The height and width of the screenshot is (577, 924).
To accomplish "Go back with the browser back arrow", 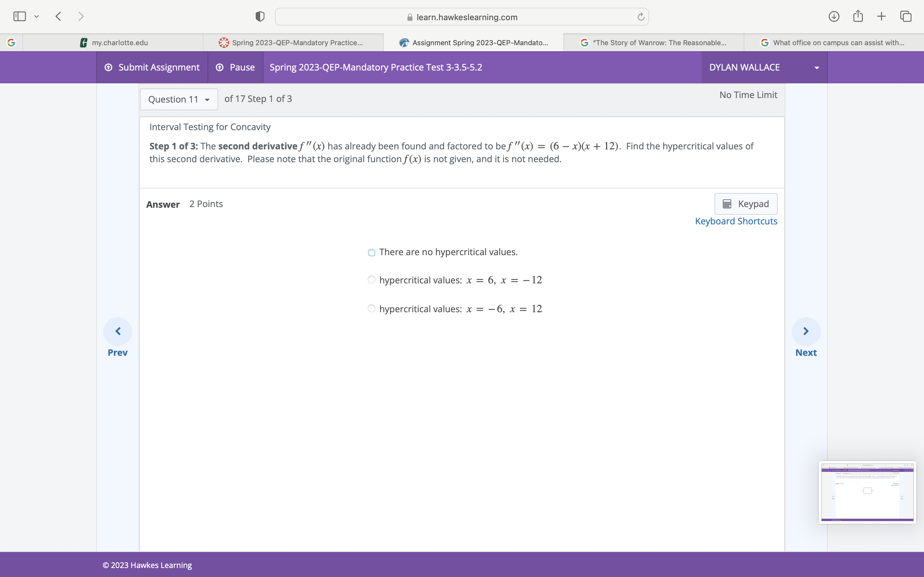I will point(58,16).
